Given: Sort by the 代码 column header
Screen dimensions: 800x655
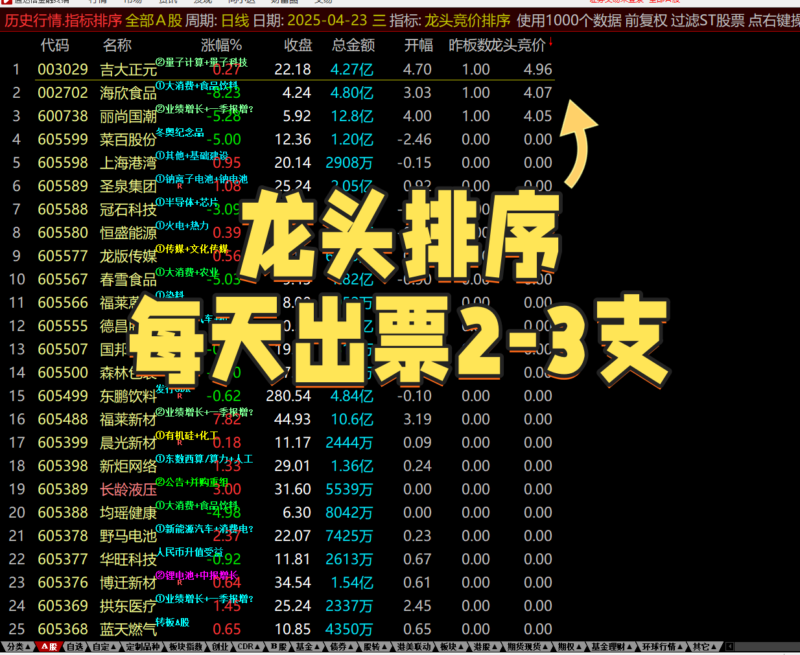Looking at the screenshot, I should click(56, 45).
